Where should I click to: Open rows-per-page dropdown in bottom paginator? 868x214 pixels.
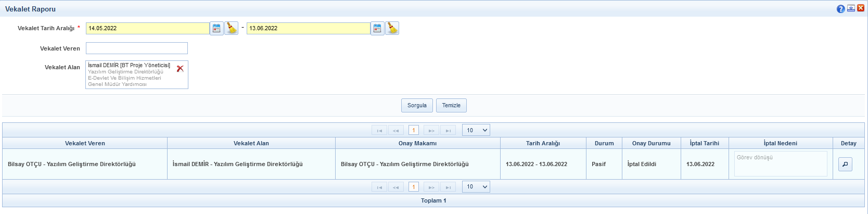point(476,186)
